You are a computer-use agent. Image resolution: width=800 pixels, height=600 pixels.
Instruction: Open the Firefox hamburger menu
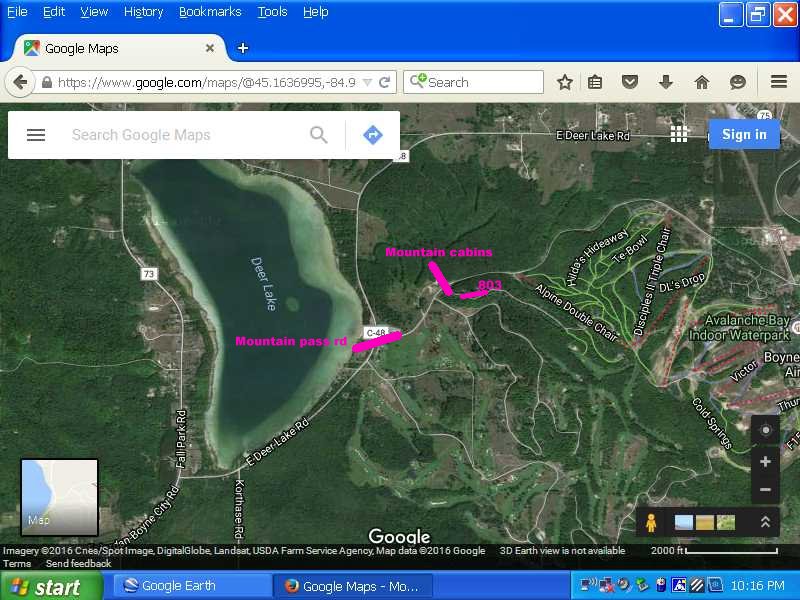(779, 82)
